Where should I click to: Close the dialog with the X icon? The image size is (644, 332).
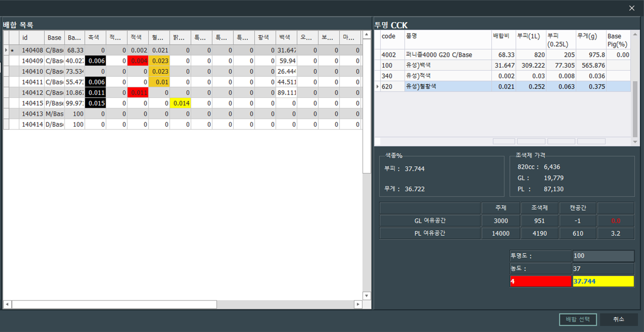(632, 8)
